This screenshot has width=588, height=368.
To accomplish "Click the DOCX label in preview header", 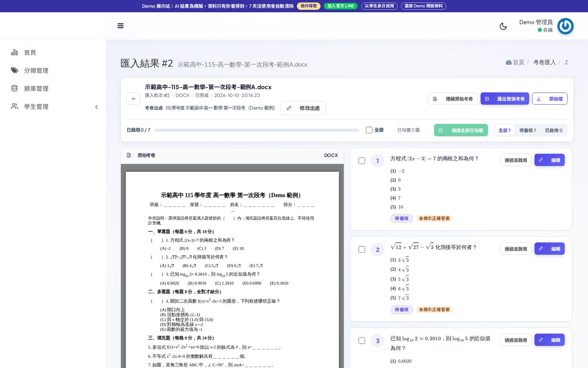I will (x=331, y=155).
